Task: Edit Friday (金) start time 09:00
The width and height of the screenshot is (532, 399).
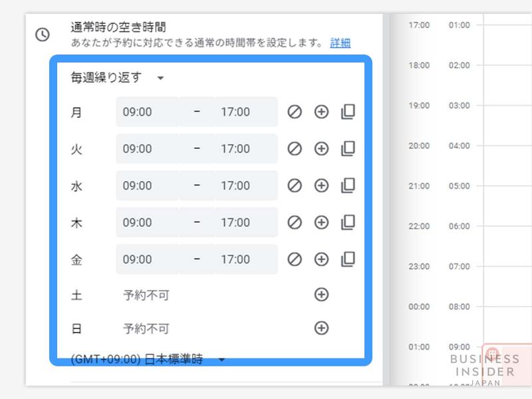Action: point(147,259)
